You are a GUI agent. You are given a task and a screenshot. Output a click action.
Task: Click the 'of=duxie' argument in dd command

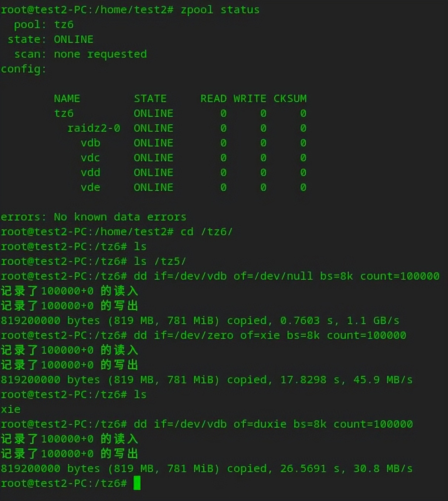click(x=260, y=424)
